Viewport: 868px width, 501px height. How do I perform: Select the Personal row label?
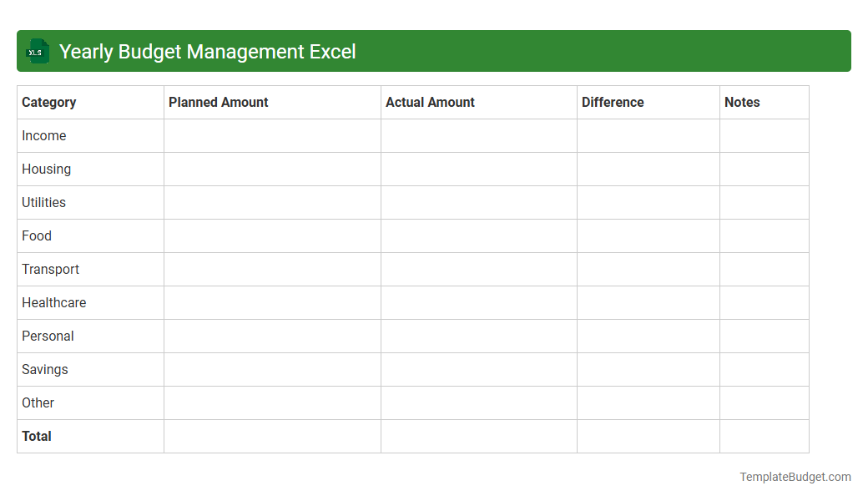click(x=48, y=336)
